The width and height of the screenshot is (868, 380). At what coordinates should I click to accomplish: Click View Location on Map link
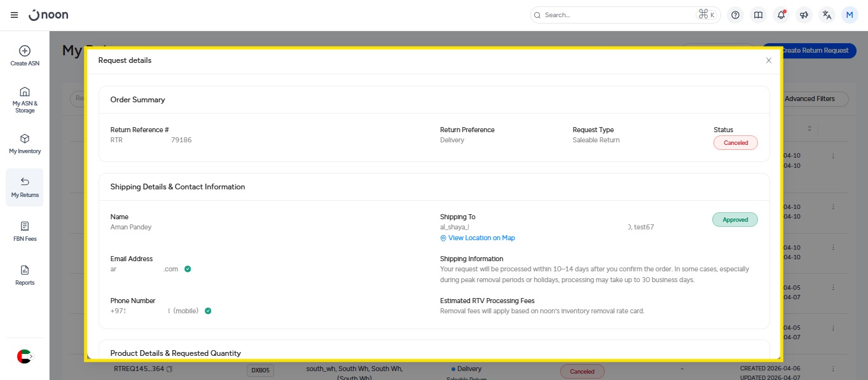(481, 238)
